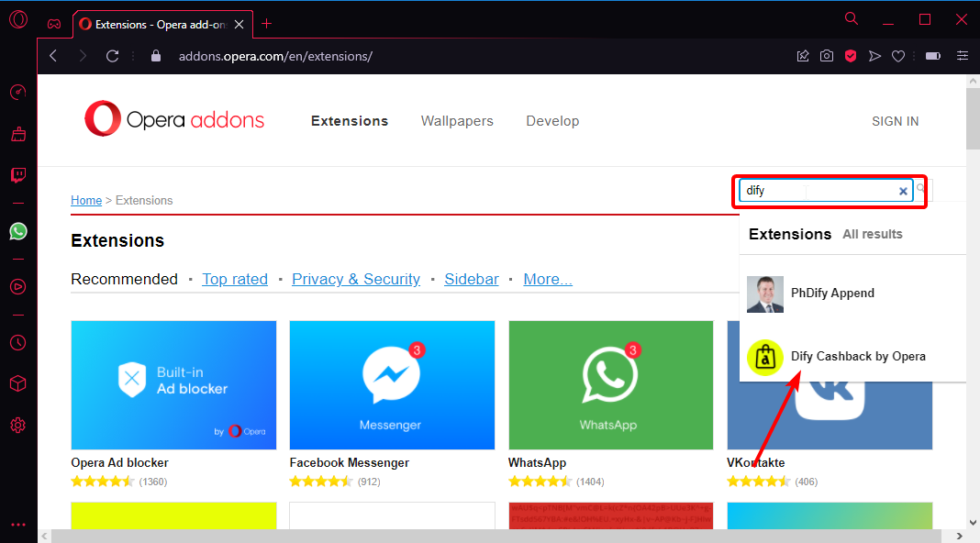The height and width of the screenshot is (543, 980).
Task: Take a snapshot with camera icon
Action: tap(827, 56)
